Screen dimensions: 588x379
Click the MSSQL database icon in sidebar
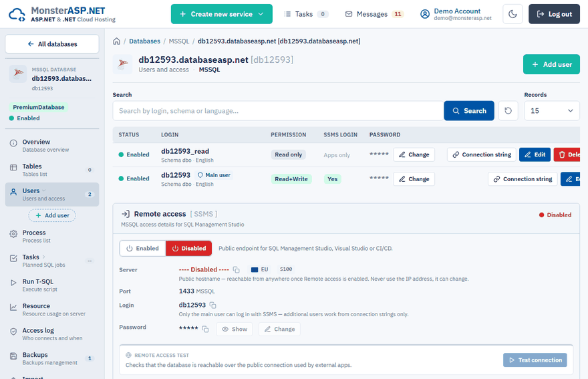tap(17, 74)
